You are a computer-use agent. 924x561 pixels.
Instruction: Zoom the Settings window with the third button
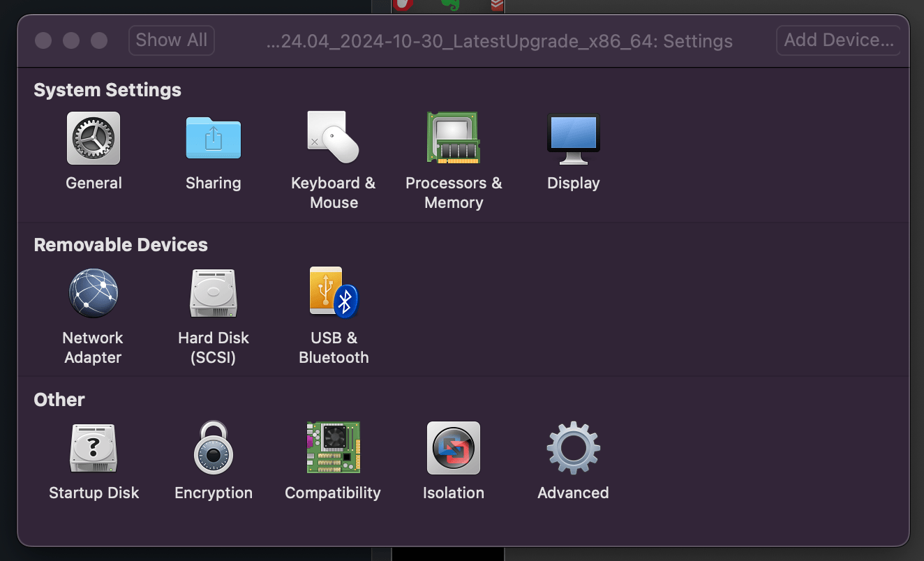(99, 40)
